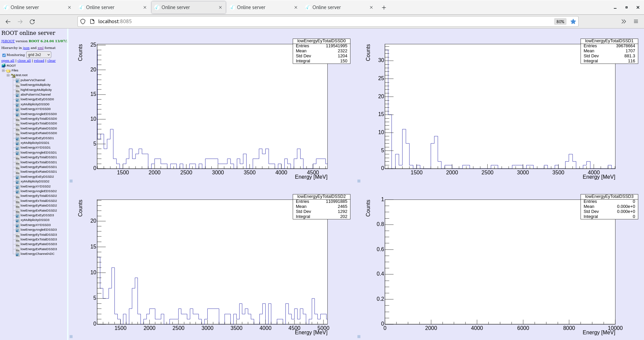
Task: Select the lowEnergyMultiplicity histogram icon
Action: pyautogui.click(x=17, y=85)
